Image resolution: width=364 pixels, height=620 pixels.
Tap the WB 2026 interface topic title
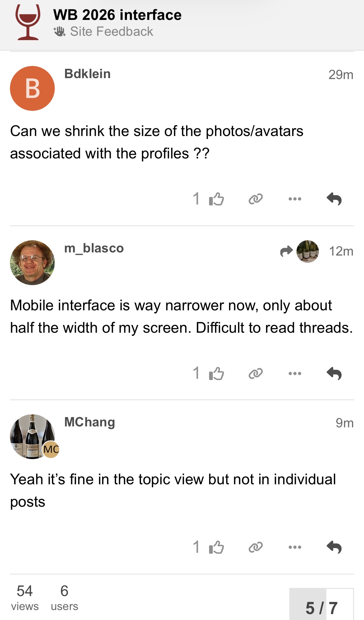(117, 15)
